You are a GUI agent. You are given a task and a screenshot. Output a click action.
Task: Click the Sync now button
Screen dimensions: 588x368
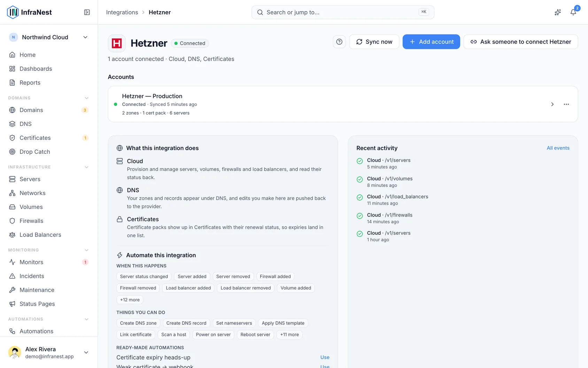pyautogui.click(x=374, y=42)
